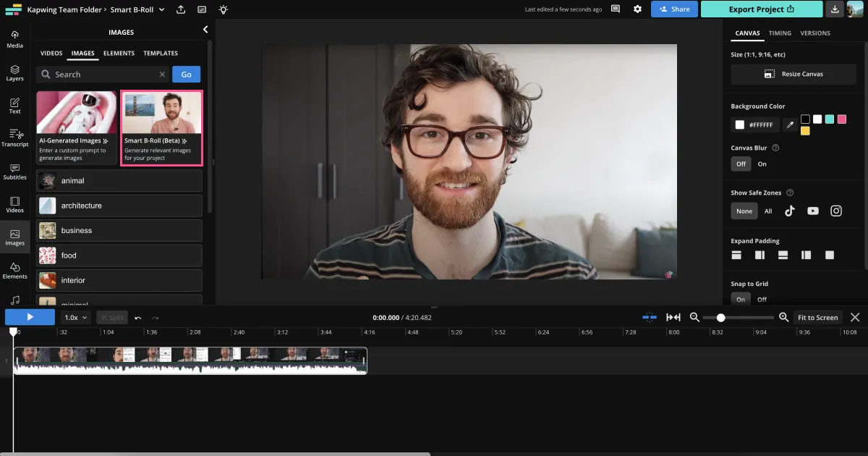Expand the Smart B-Roll project name dropdown
Viewport: 868px width, 456px height.
[162, 9]
